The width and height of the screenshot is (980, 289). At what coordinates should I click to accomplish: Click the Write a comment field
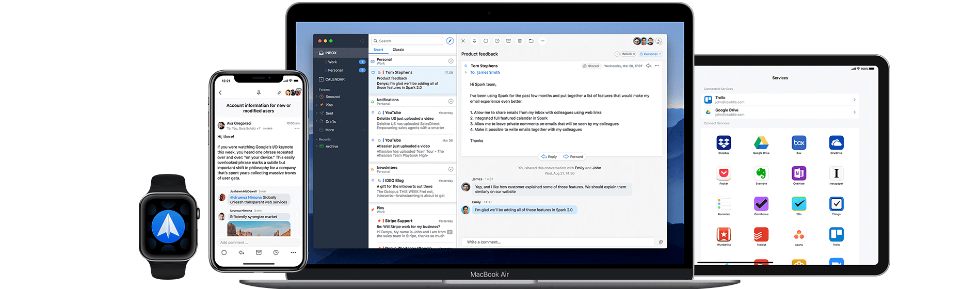[x=557, y=242]
